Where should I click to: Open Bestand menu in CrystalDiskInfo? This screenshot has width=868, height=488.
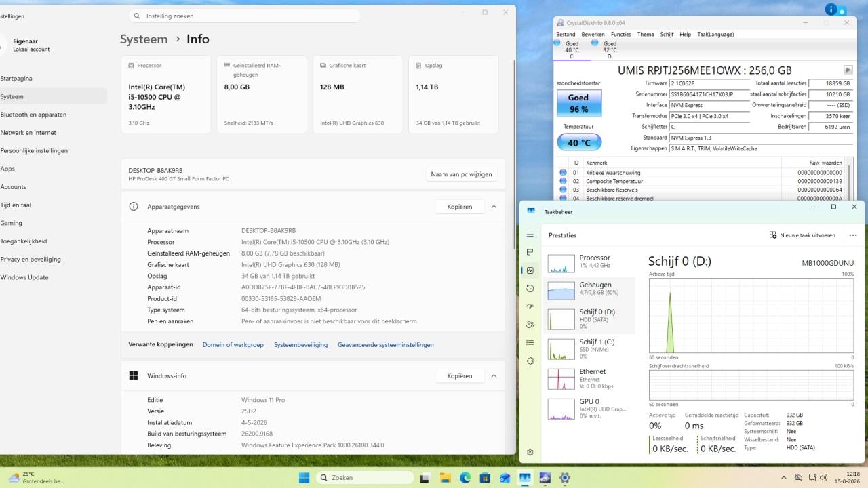coord(566,35)
